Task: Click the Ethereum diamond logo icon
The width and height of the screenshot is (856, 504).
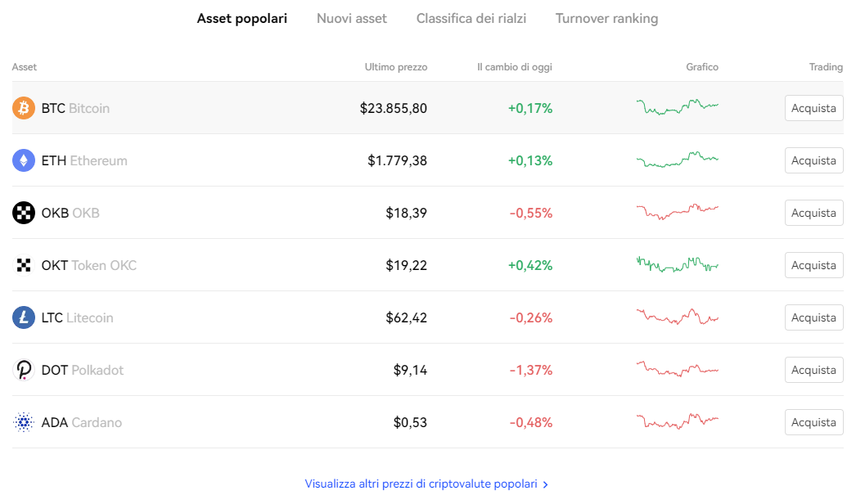Action: click(x=24, y=160)
